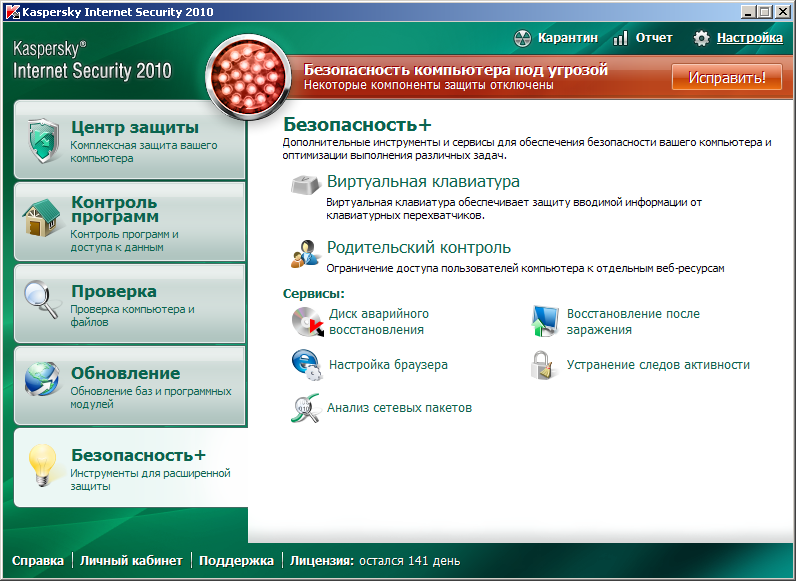Image resolution: width=796 pixels, height=581 pixels.
Task: Click Лицензия license info in footer
Action: point(375,561)
